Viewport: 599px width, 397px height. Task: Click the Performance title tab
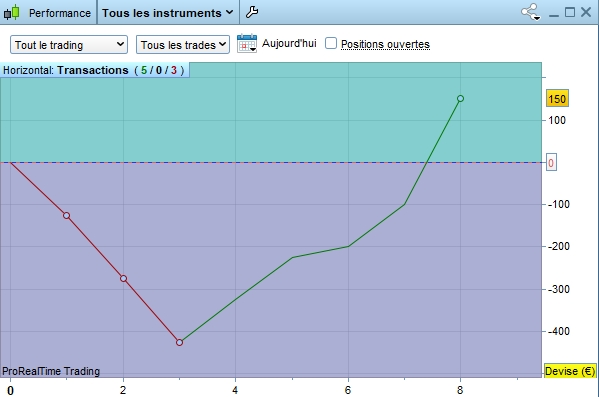60,13
